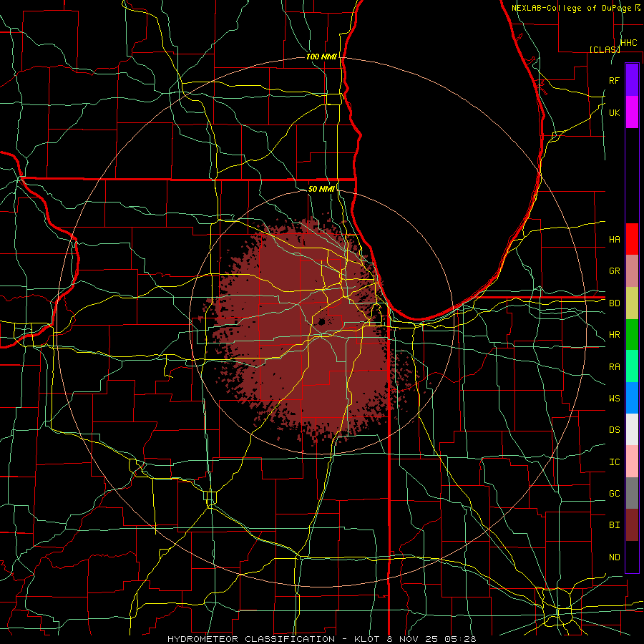Click the black radar site dot in echo center
Viewport: 644px width, 644px height.
[x=321, y=322]
